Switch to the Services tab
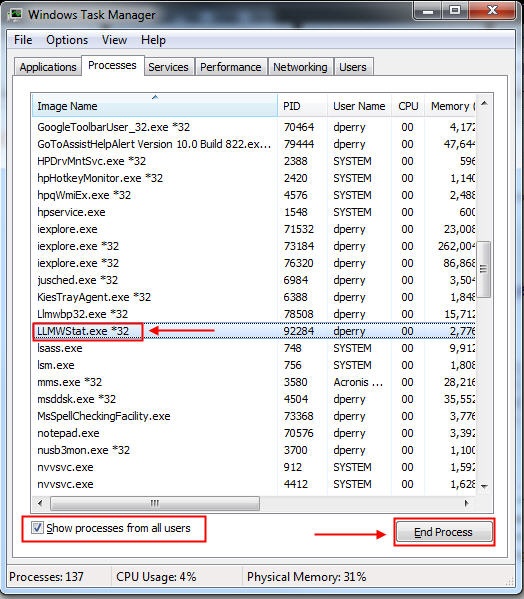The height and width of the screenshot is (599, 524). [168, 67]
